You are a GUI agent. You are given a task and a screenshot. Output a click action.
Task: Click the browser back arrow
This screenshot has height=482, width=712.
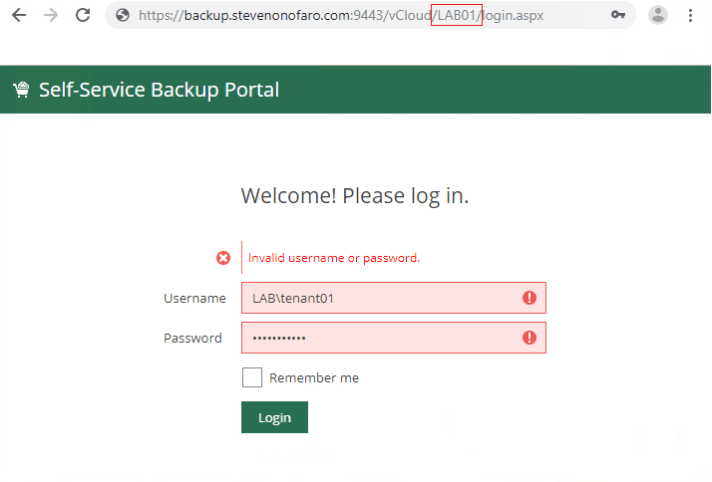point(18,15)
